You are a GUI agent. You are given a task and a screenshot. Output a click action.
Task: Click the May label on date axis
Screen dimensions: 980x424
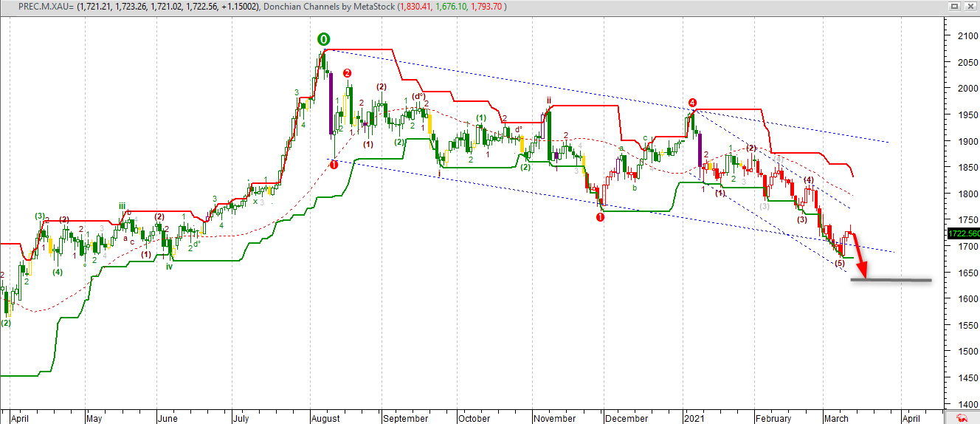click(x=96, y=418)
